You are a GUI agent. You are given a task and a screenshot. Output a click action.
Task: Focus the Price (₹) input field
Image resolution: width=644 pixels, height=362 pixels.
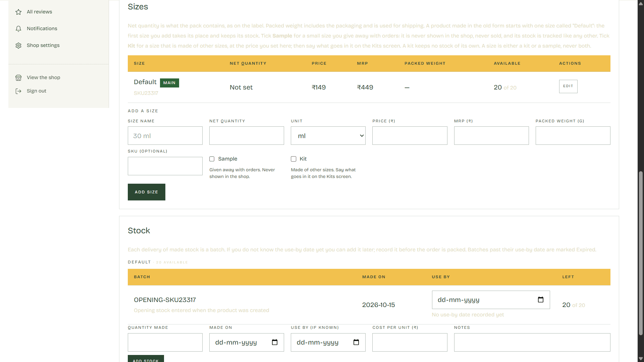pos(410,136)
